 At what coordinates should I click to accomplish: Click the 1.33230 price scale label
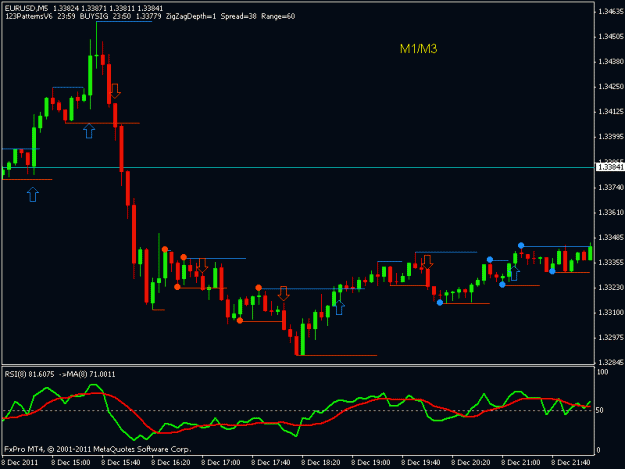point(610,287)
